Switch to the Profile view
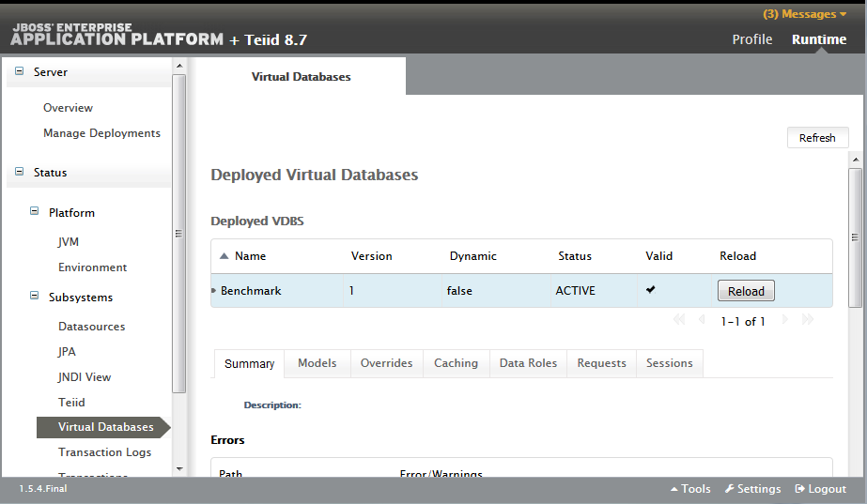The height and width of the screenshot is (504, 867). tap(752, 39)
